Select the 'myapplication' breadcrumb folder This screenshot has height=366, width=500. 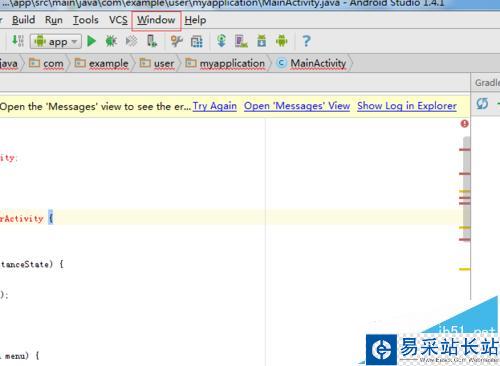[225, 63]
